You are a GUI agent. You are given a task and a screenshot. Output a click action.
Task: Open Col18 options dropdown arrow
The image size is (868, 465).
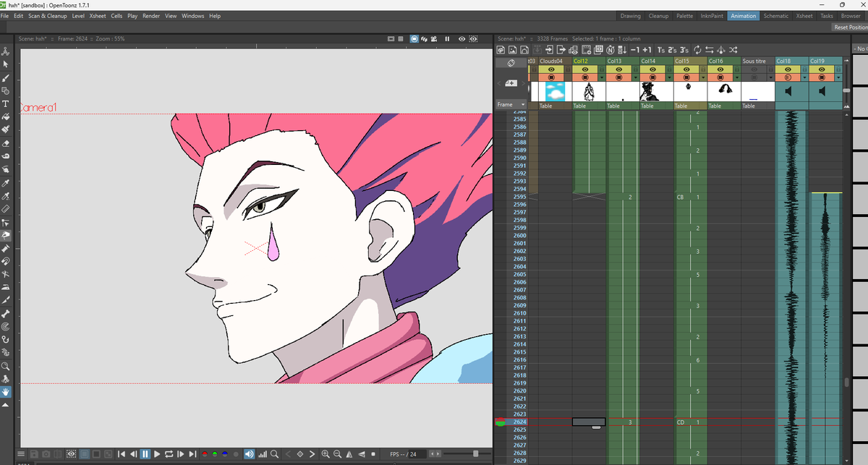804,77
